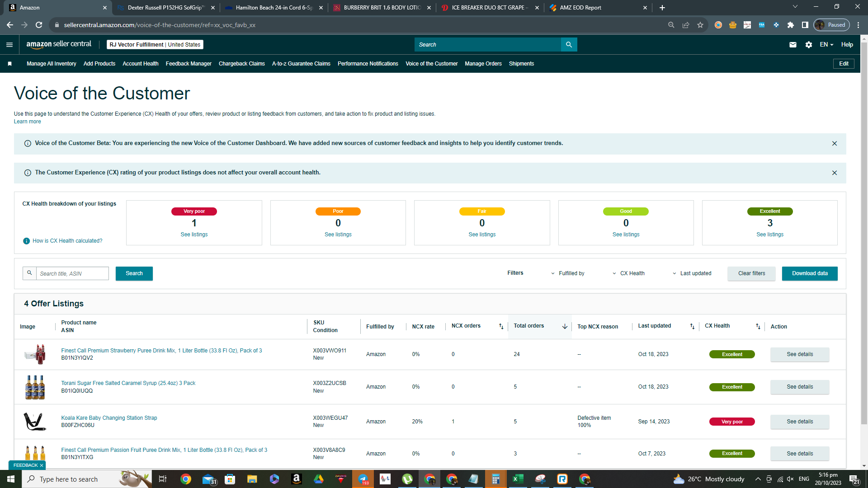Click the Edit favorites button

point(844,64)
